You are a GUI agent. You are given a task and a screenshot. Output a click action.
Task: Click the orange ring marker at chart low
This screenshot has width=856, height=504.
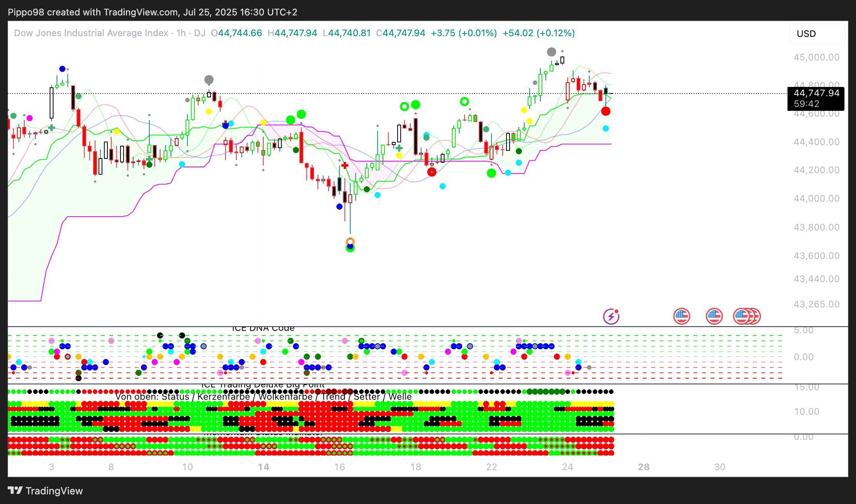point(350,242)
